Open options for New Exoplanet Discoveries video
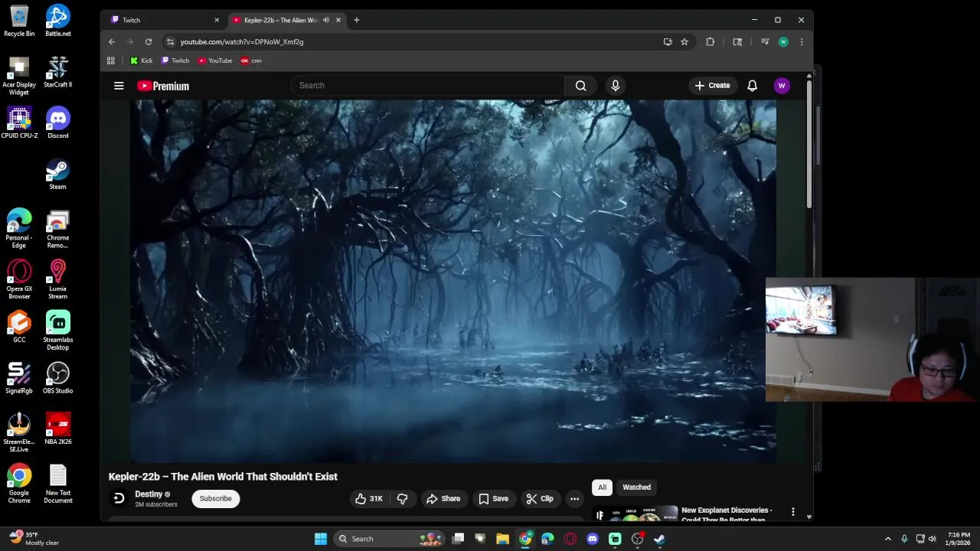This screenshot has width=980, height=551. pos(792,511)
